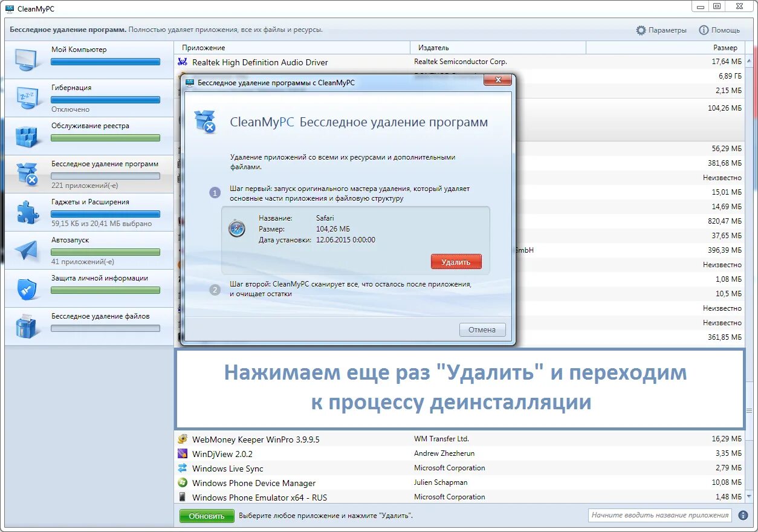Select Windows Phone Emulator x64 - RUS row
The width and height of the screenshot is (758, 532).
[x=459, y=497]
